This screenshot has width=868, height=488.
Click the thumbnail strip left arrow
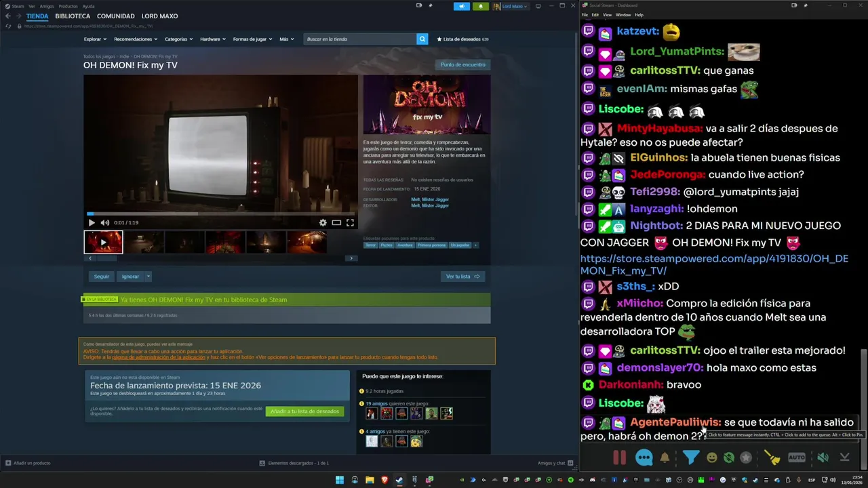coord(90,258)
